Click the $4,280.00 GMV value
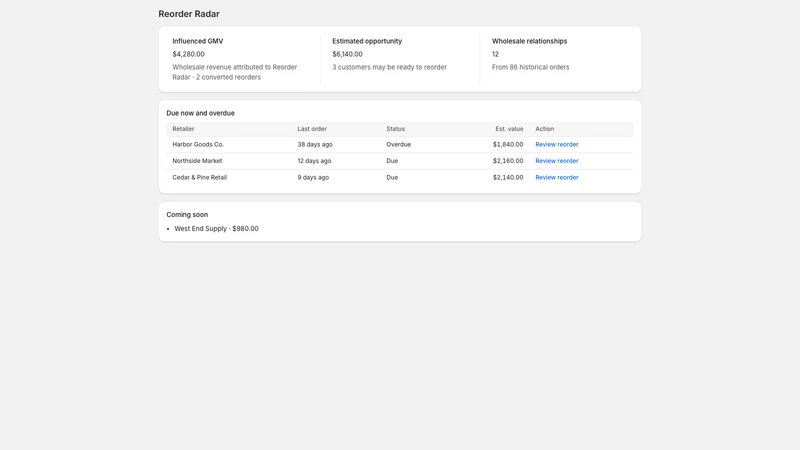Screen dimensions: 800x450 [188, 54]
